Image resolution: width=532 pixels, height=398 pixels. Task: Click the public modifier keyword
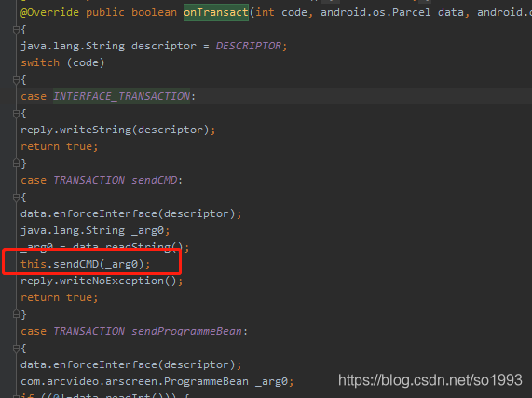[105, 12]
